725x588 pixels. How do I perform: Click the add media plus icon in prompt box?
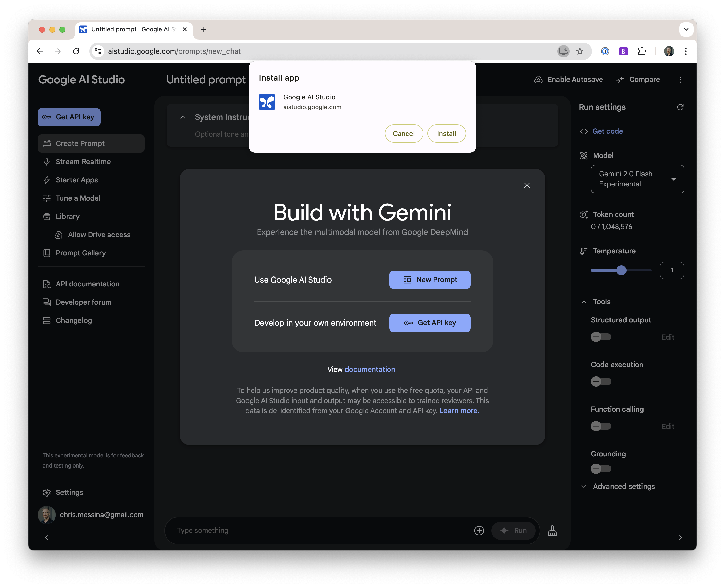pyautogui.click(x=479, y=530)
